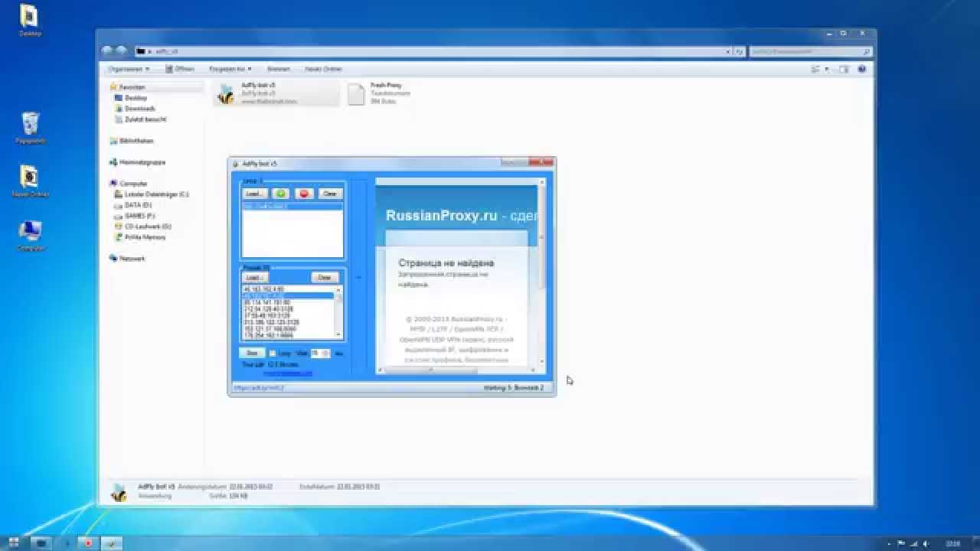Screen dimensions: 980x551
Task: Select the Fresh Proxy text document
Action: point(379,93)
